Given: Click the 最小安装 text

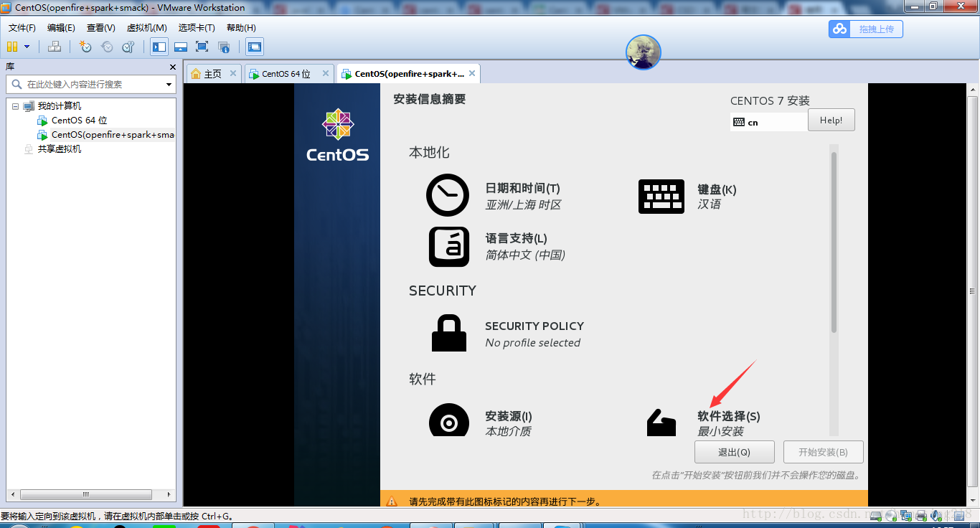Looking at the screenshot, I should pos(720,431).
